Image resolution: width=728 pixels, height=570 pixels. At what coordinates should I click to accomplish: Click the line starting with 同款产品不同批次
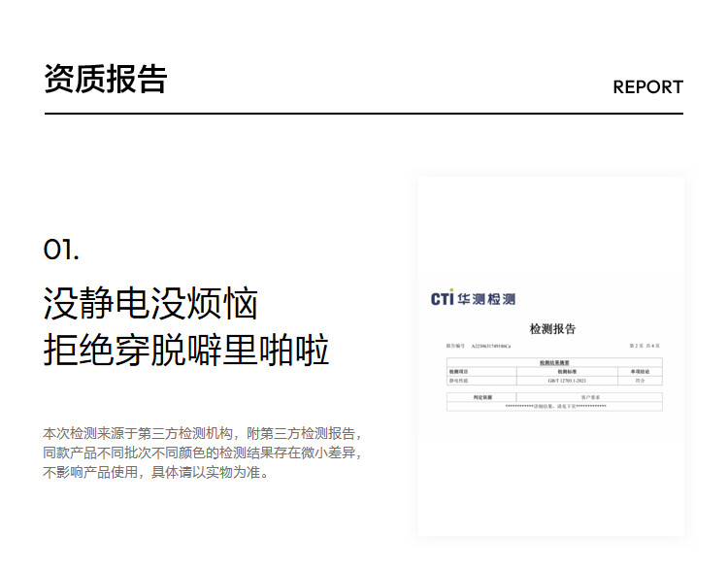(203, 453)
